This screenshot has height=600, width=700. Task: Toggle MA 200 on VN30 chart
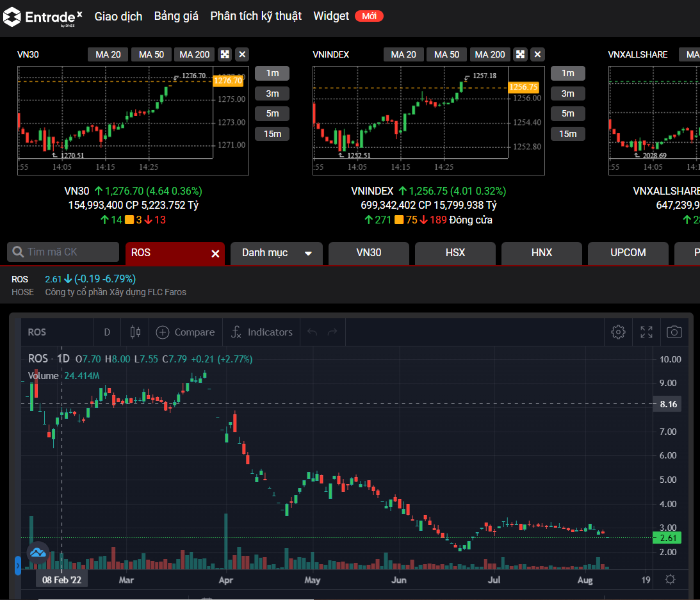194,54
